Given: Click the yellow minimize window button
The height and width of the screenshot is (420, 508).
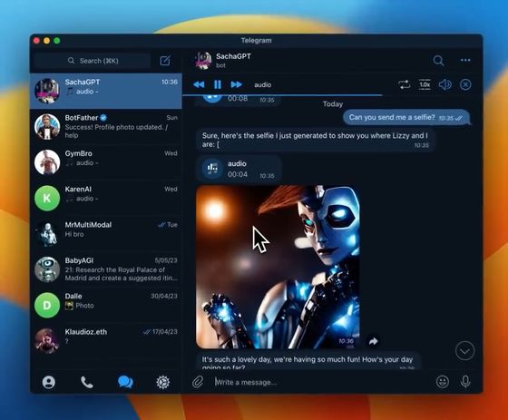Looking at the screenshot, I should click(x=46, y=41).
